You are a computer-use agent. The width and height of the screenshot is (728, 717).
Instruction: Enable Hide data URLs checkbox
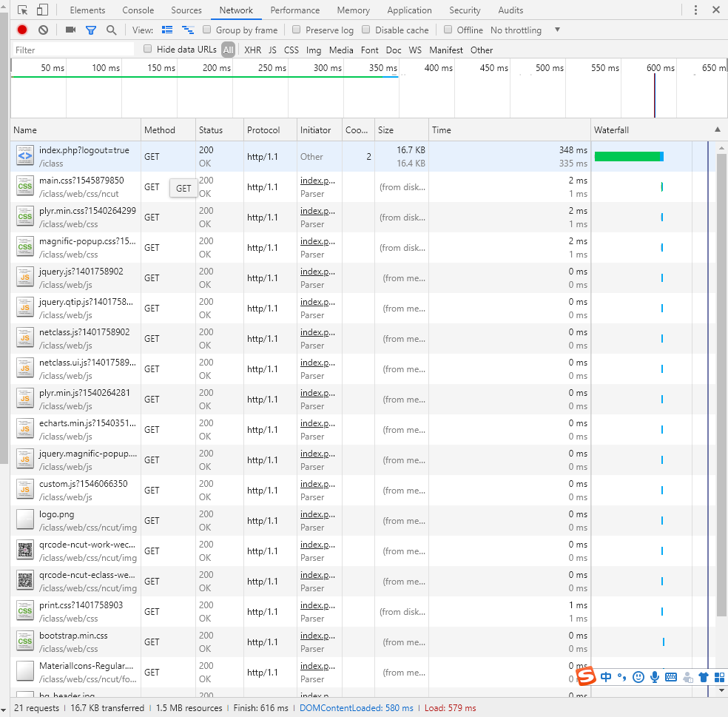pos(148,50)
